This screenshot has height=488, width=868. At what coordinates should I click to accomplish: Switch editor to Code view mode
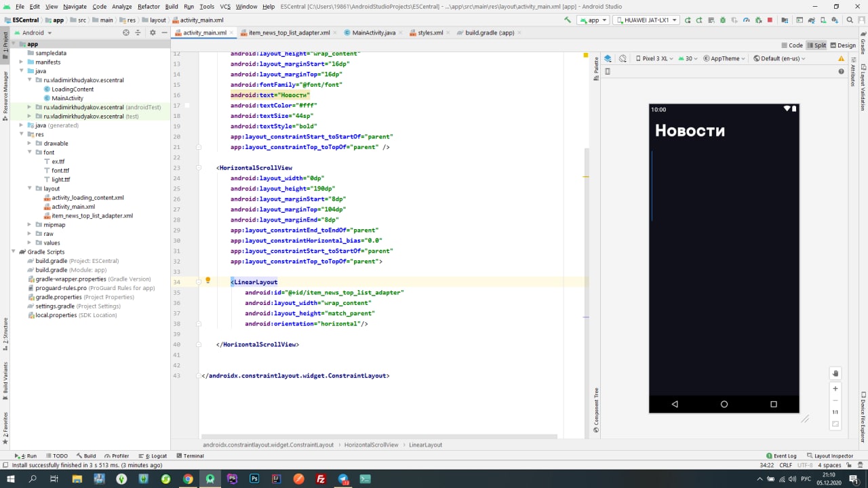(791, 45)
